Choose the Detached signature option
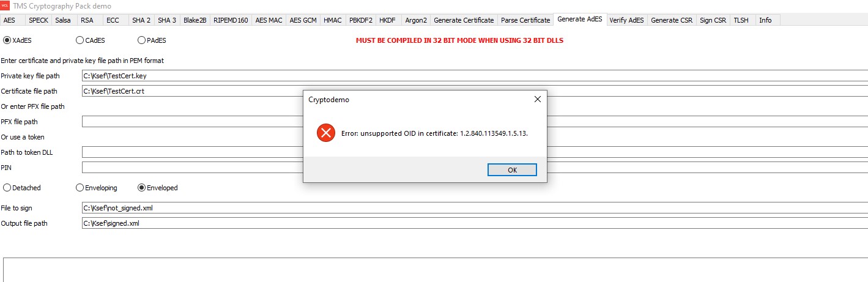This screenshot has height=282, width=868. point(7,188)
